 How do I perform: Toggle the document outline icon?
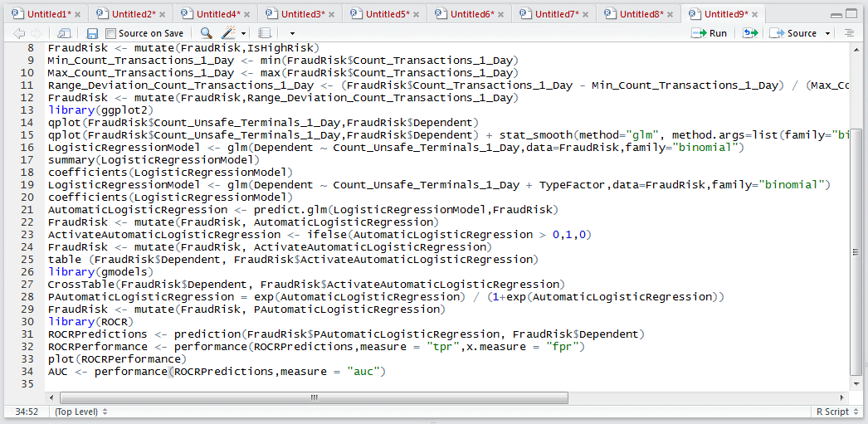849,33
